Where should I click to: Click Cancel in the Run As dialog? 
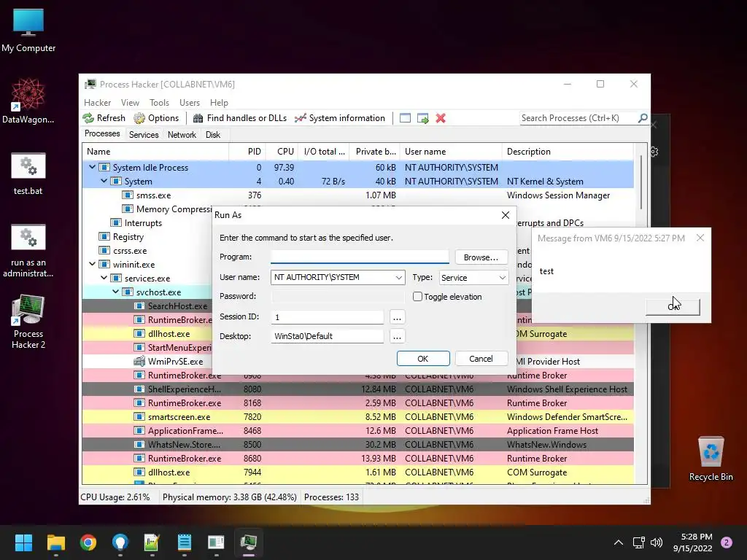(481, 359)
